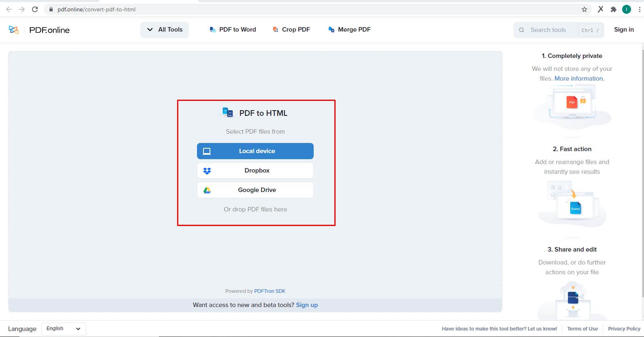The height and width of the screenshot is (337, 644).
Task: Click the '2. Fast action' heading
Action: click(572, 149)
